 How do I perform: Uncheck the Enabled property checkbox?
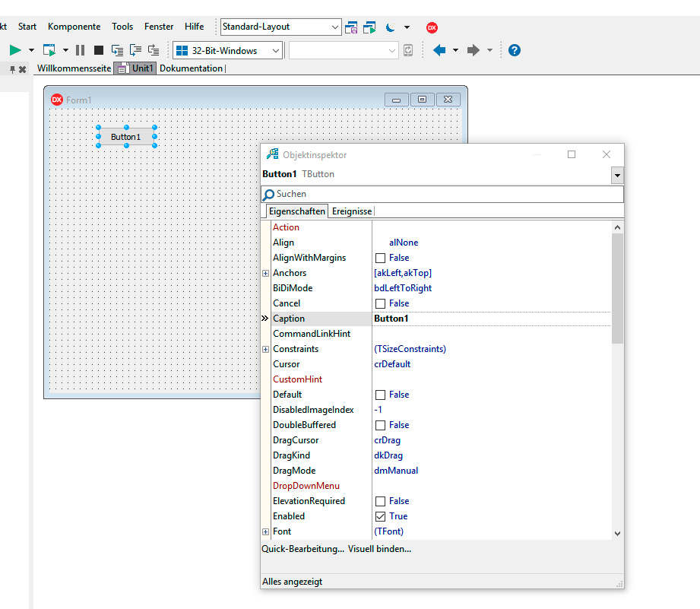pyautogui.click(x=380, y=516)
